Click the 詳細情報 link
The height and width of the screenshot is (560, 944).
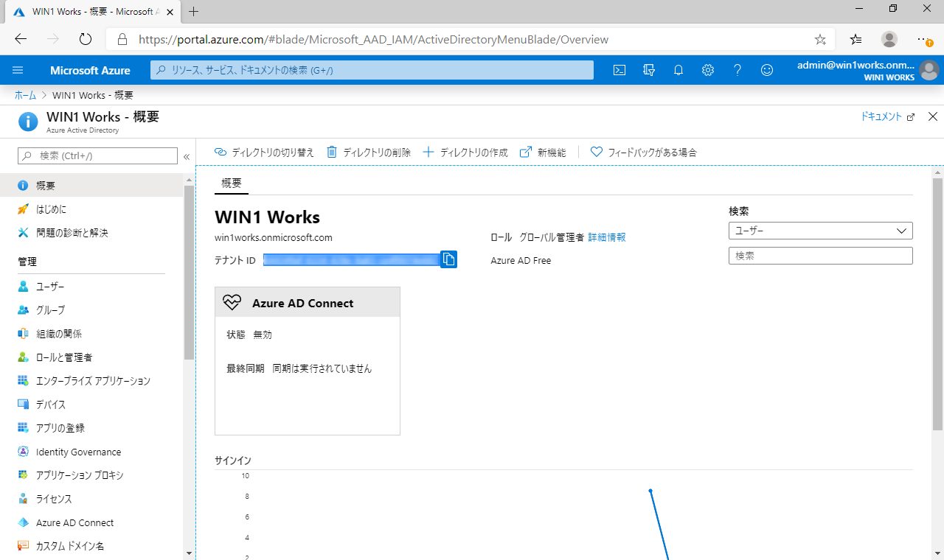coord(607,237)
